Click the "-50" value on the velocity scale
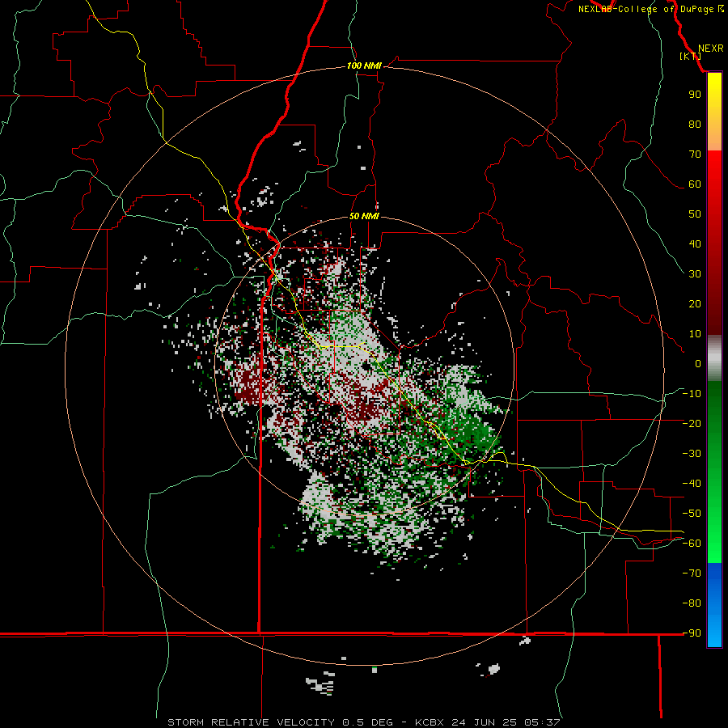This screenshot has width=728, height=728. [692, 514]
